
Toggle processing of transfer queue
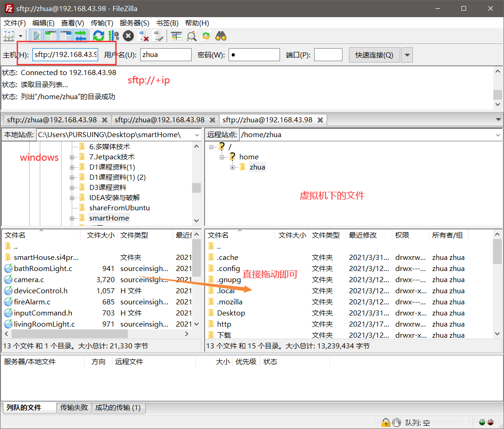[113, 36]
